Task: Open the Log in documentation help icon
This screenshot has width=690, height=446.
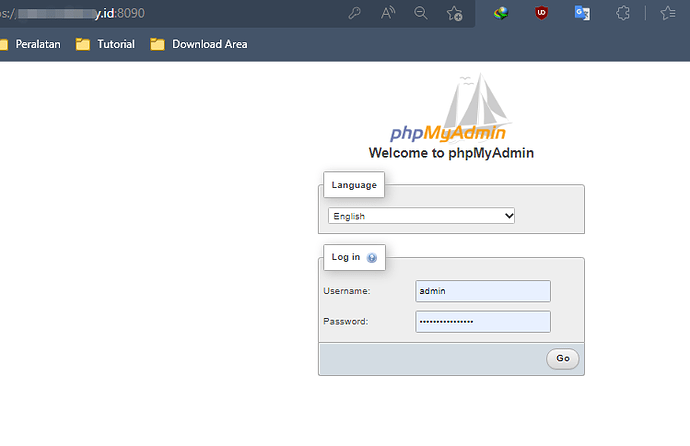Action: click(x=372, y=258)
